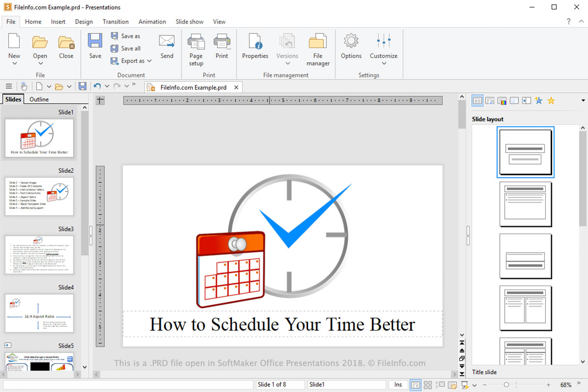588x392 pixels.
Task: Select the Slide layout sidebar icon
Action: pos(477,100)
